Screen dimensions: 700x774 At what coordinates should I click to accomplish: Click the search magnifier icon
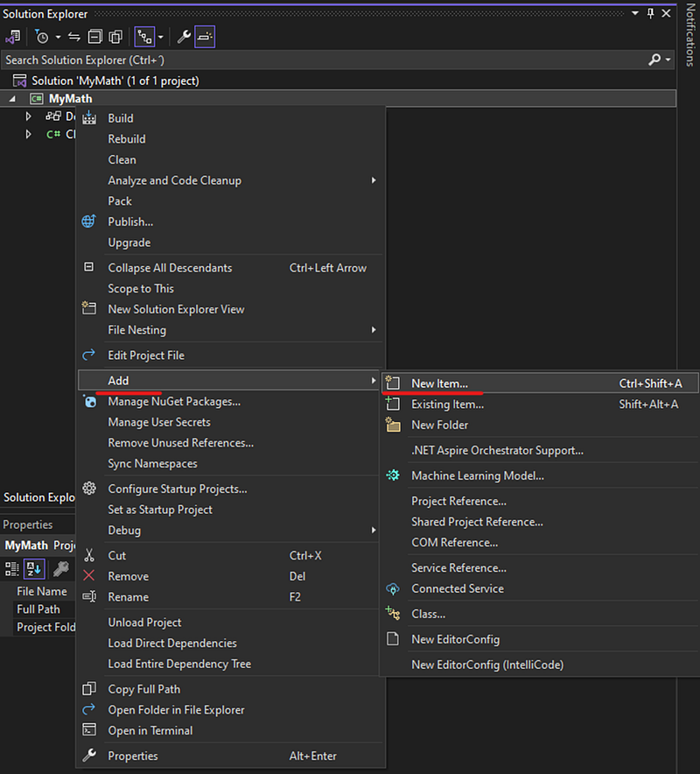coord(654,60)
